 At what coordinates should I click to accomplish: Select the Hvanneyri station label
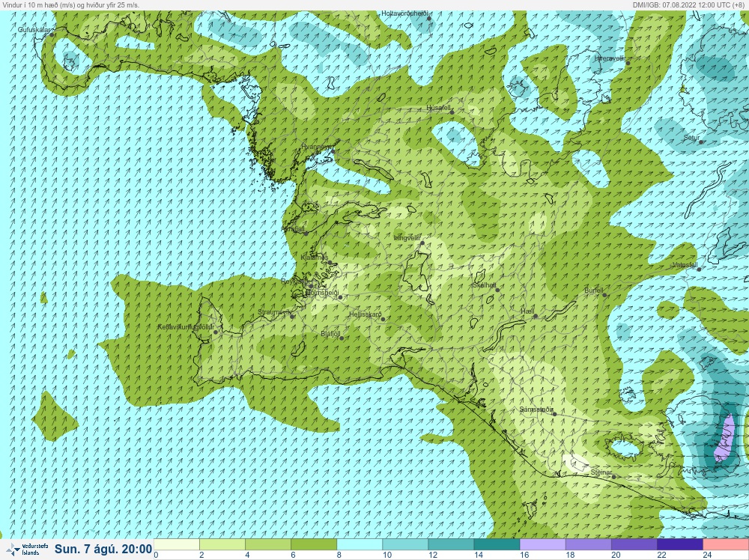(x=317, y=147)
